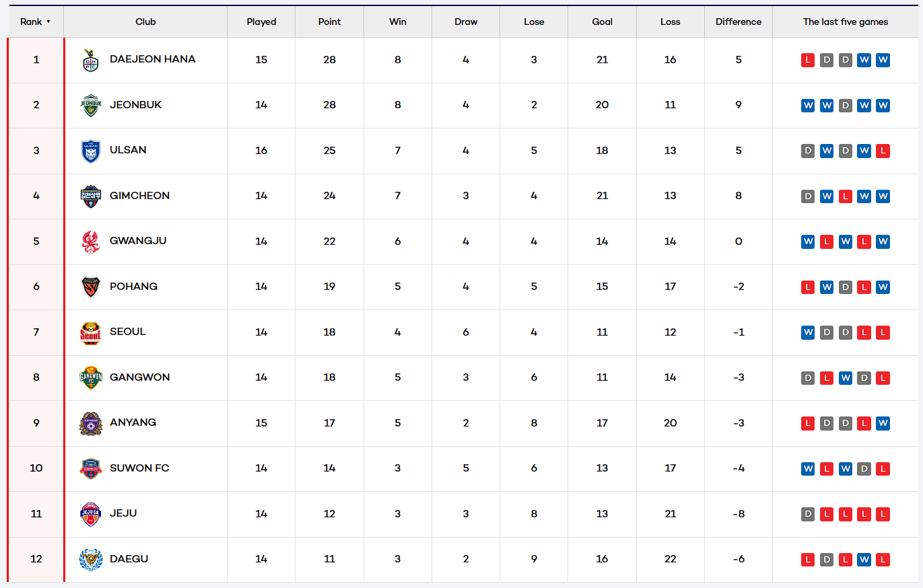Screen dimensions: 923x588
Task: Click the Played column header
Action: coord(261,22)
